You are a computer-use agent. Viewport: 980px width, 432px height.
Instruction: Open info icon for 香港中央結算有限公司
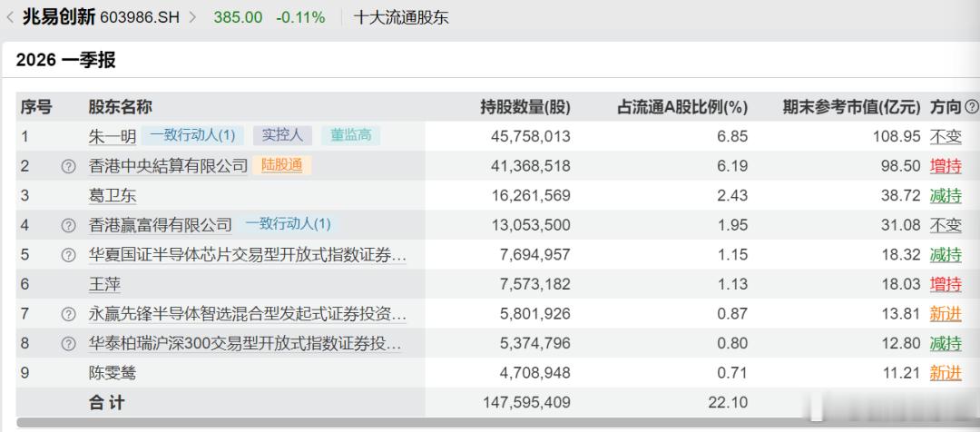click(68, 166)
